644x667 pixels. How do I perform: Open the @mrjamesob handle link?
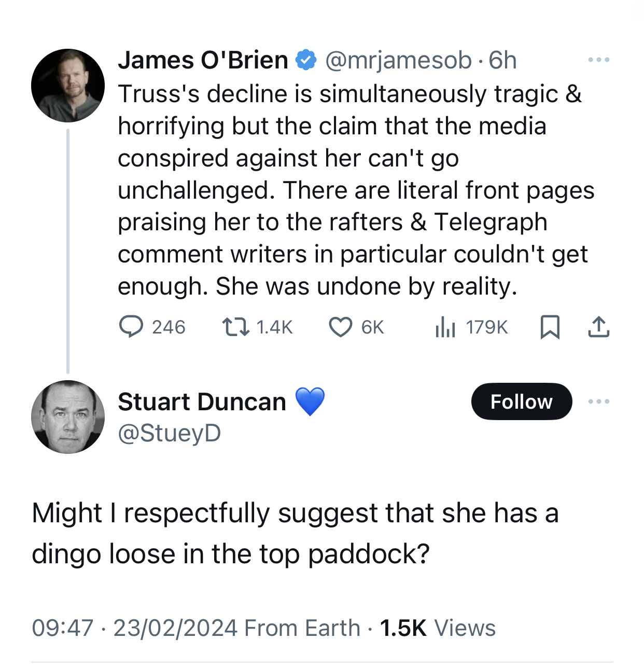click(x=398, y=60)
